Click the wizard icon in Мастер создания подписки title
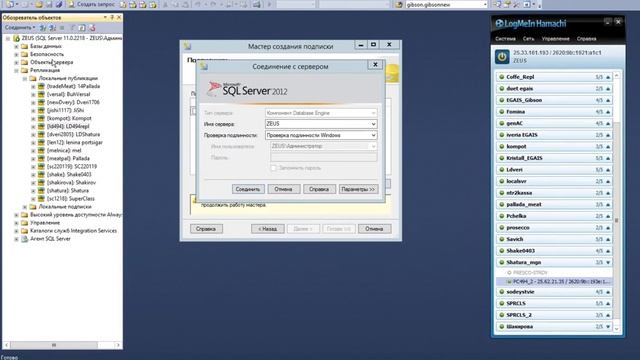Image resolution: width=640 pixels, height=360 pixels. coord(187,46)
